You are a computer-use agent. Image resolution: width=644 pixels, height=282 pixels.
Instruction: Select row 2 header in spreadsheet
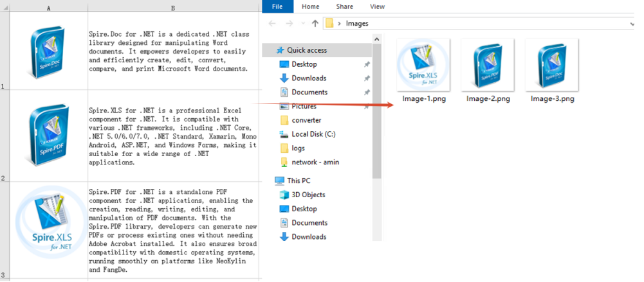coord(5,136)
